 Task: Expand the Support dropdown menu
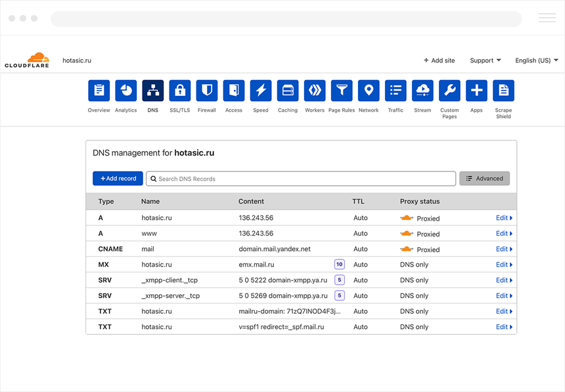tap(485, 60)
